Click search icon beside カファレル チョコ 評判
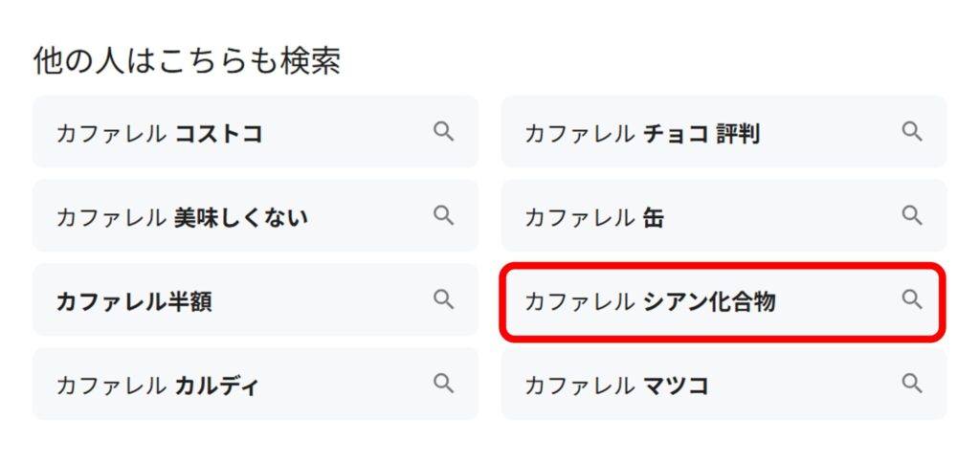This screenshot has width=980, height=462. click(912, 132)
